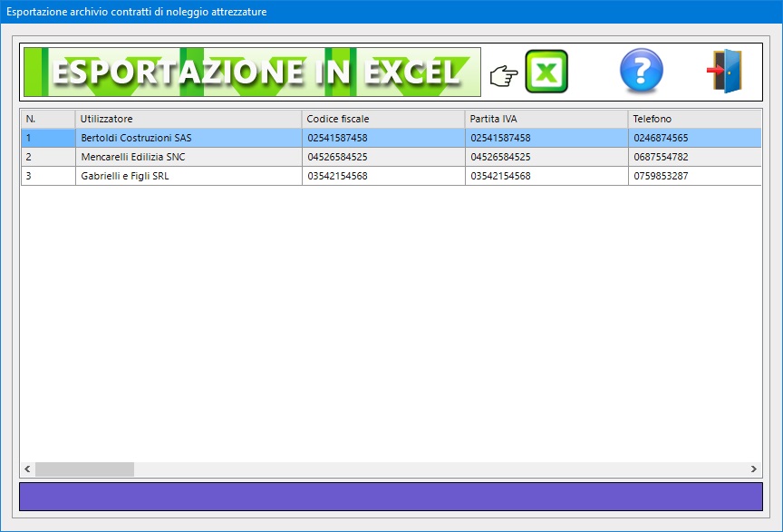Select the Gabrielli e Figli SRL cell
The image size is (783, 532).
tap(188, 176)
